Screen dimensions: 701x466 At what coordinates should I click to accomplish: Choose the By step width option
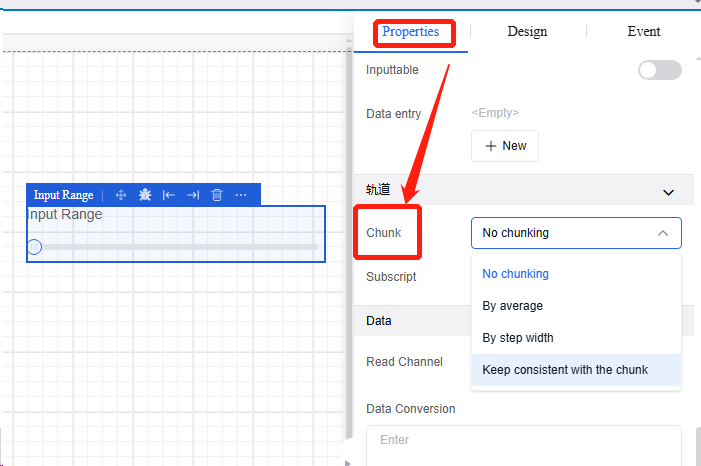(x=576, y=338)
